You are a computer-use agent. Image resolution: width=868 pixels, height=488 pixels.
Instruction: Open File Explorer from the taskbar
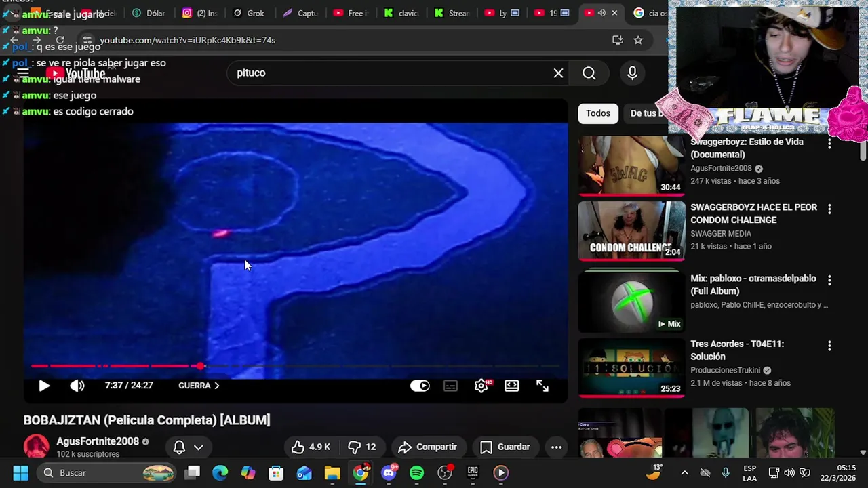click(x=332, y=473)
